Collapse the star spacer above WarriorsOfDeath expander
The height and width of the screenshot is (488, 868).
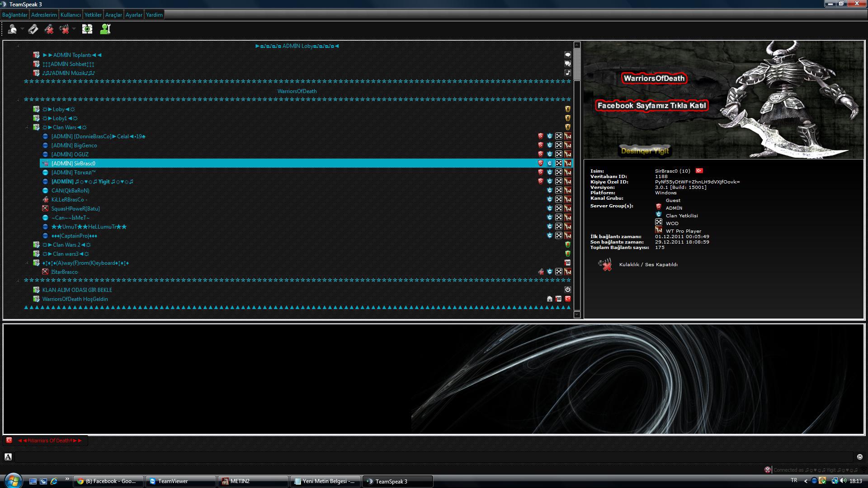tap(19, 100)
